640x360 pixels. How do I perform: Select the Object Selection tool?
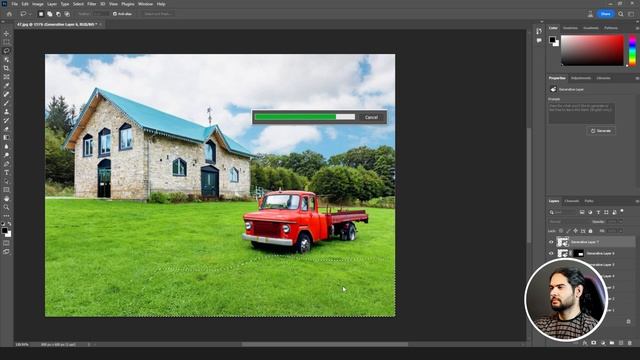(6, 60)
